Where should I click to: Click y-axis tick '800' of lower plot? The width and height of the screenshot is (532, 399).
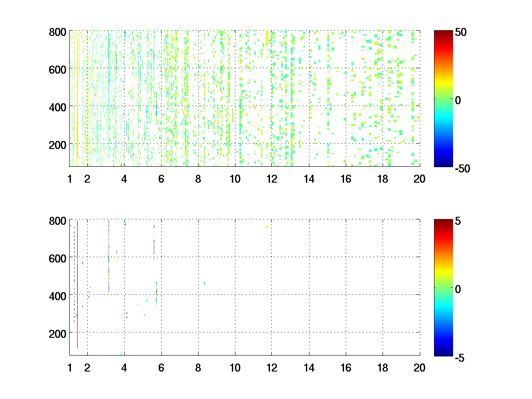pyautogui.click(x=58, y=220)
